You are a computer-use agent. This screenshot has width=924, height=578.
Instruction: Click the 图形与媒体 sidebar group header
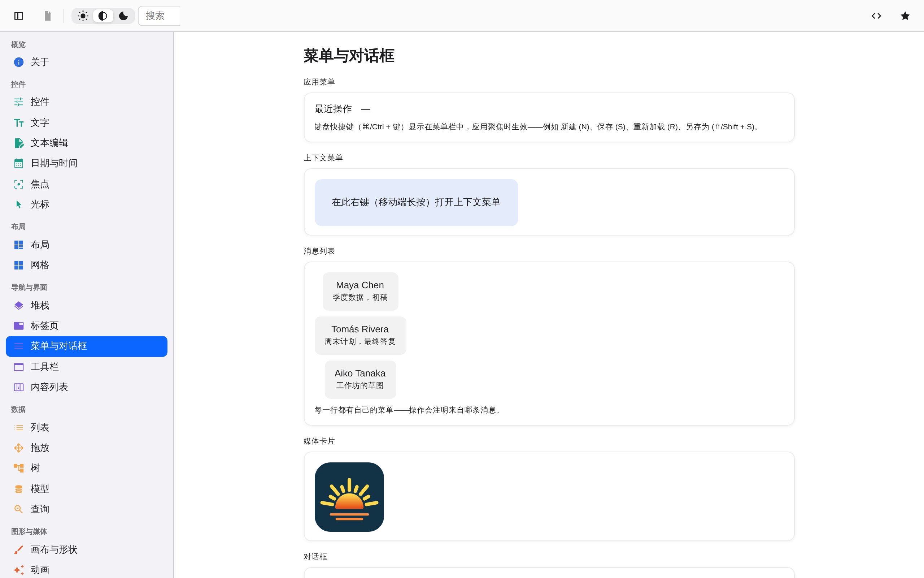click(x=29, y=532)
